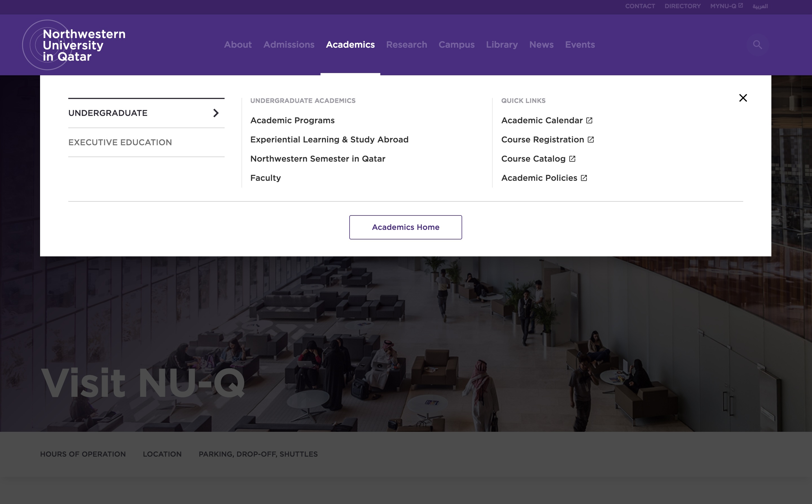The height and width of the screenshot is (504, 812).
Task: Open the Research menu
Action: click(x=407, y=45)
